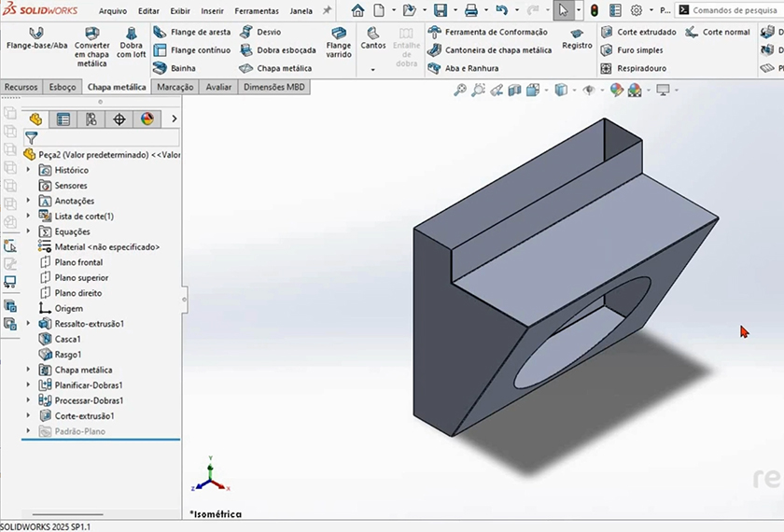
Task: Select the Plano frontal tree item
Action: click(78, 262)
